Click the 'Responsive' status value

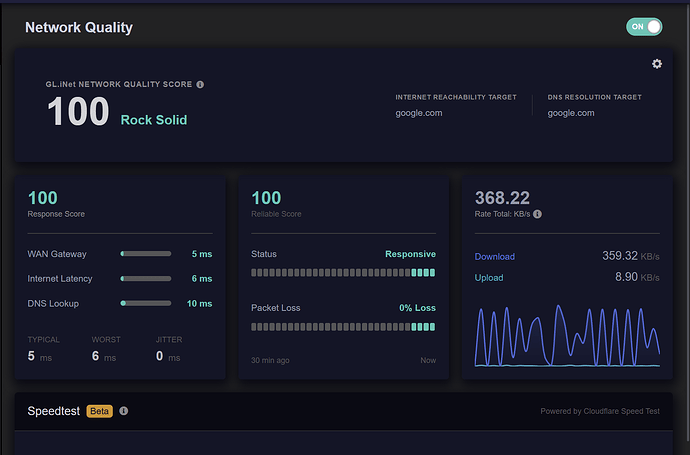coord(410,254)
